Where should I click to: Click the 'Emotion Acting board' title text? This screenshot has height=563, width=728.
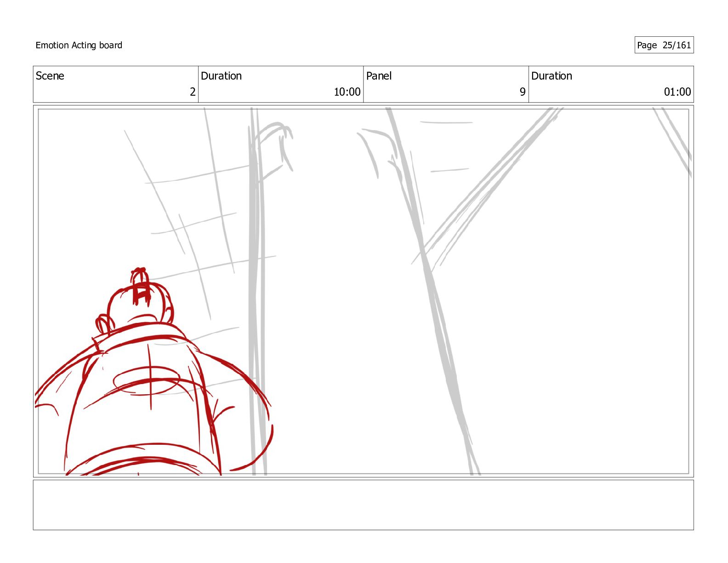(79, 45)
